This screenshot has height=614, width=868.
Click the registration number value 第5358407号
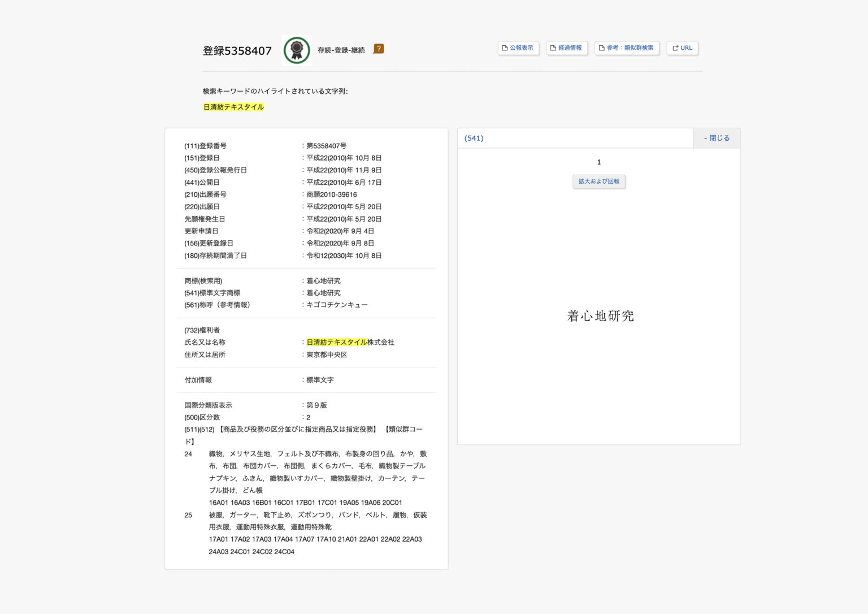coord(327,146)
